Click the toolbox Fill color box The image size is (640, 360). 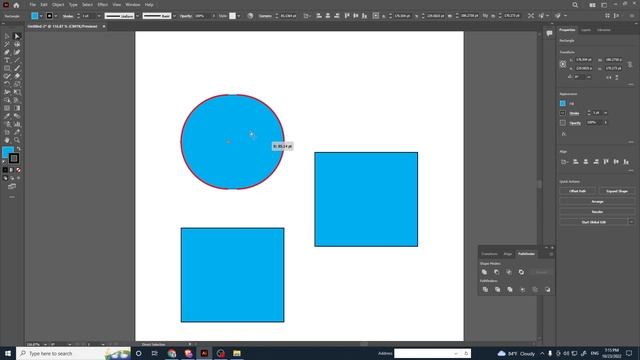(x=8, y=152)
